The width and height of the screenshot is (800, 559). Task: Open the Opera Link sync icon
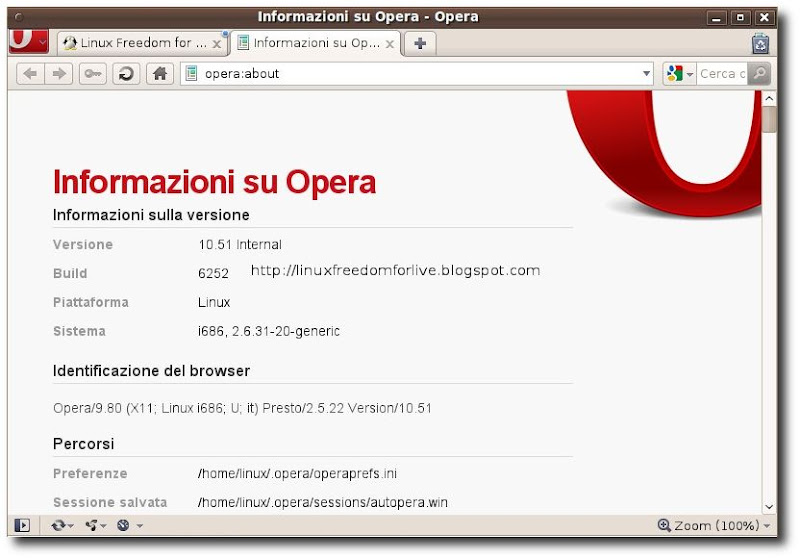pyautogui.click(x=59, y=525)
